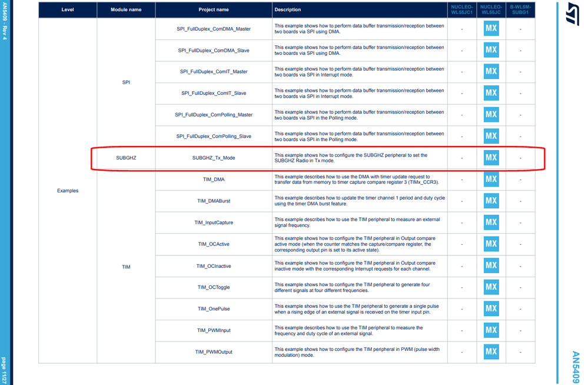Select project name TIM_InputCapture

tap(214, 223)
